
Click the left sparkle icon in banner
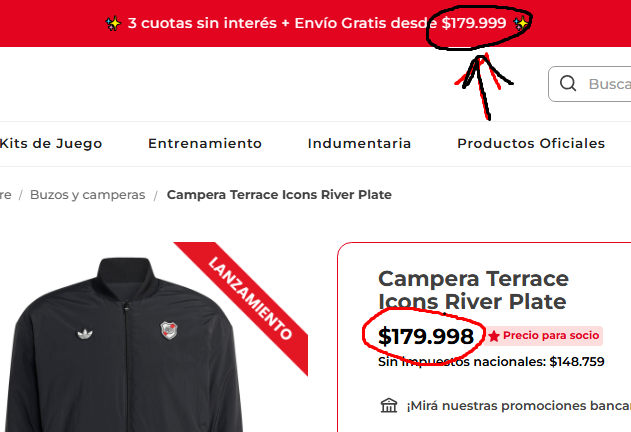point(113,23)
